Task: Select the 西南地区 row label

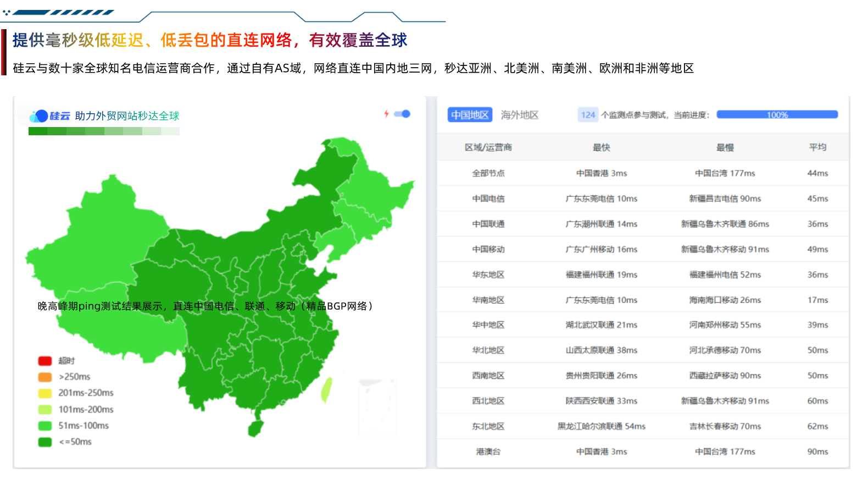Action: pyautogui.click(x=488, y=376)
